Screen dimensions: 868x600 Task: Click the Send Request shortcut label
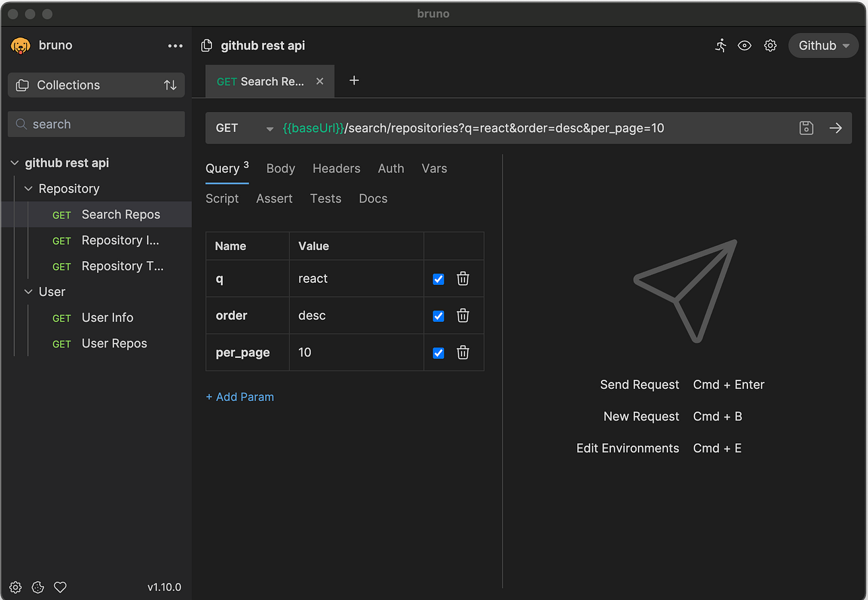pyautogui.click(x=639, y=384)
